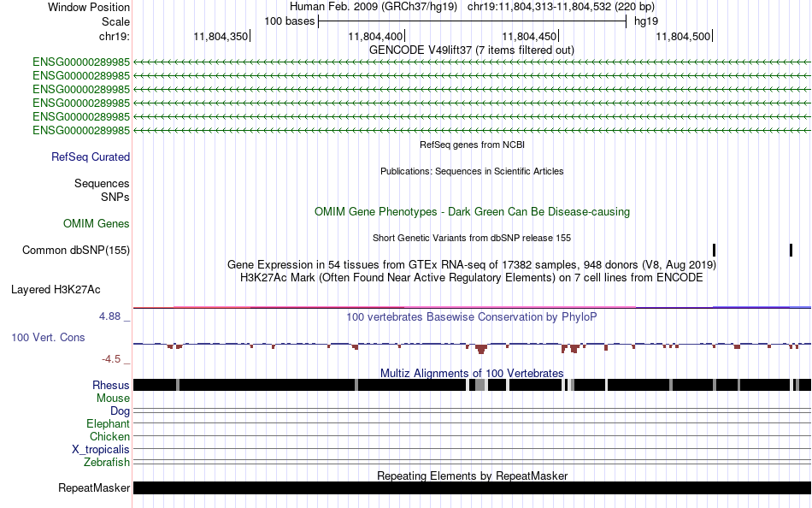Click the 11,804,450 ruler coordinate

pyautogui.click(x=529, y=36)
